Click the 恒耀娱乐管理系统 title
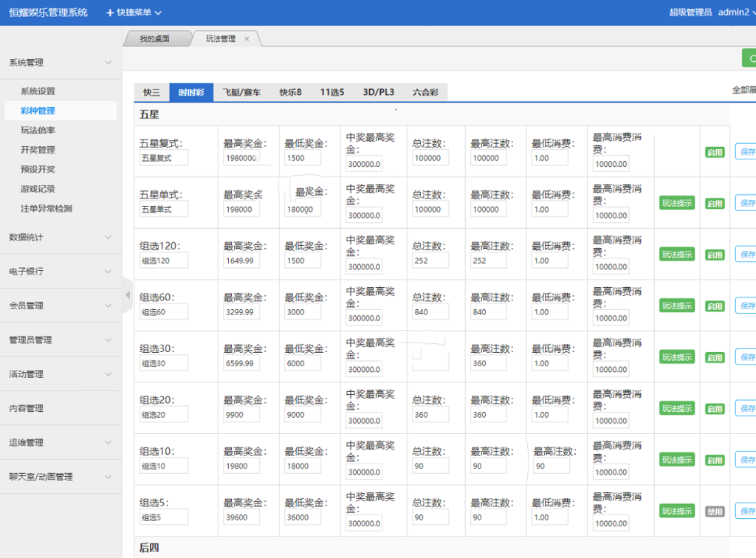This screenshot has width=756, height=558. pos(48,13)
